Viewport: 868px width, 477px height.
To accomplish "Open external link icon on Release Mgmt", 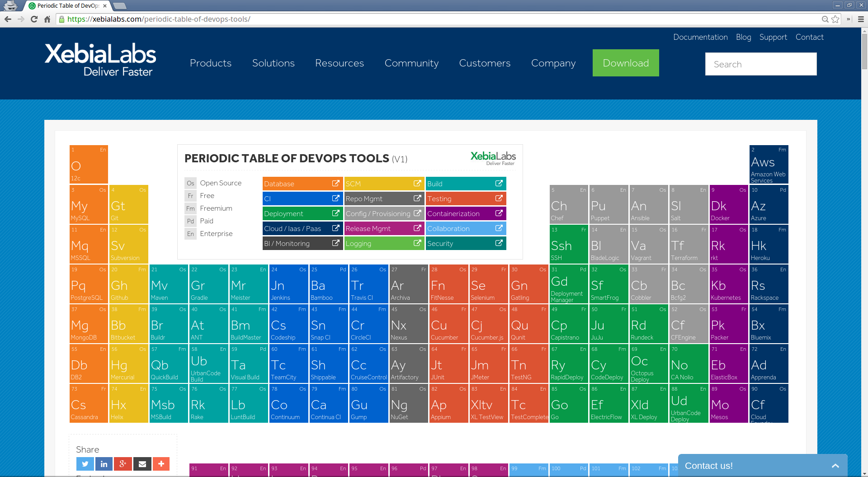I will [417, 228].
